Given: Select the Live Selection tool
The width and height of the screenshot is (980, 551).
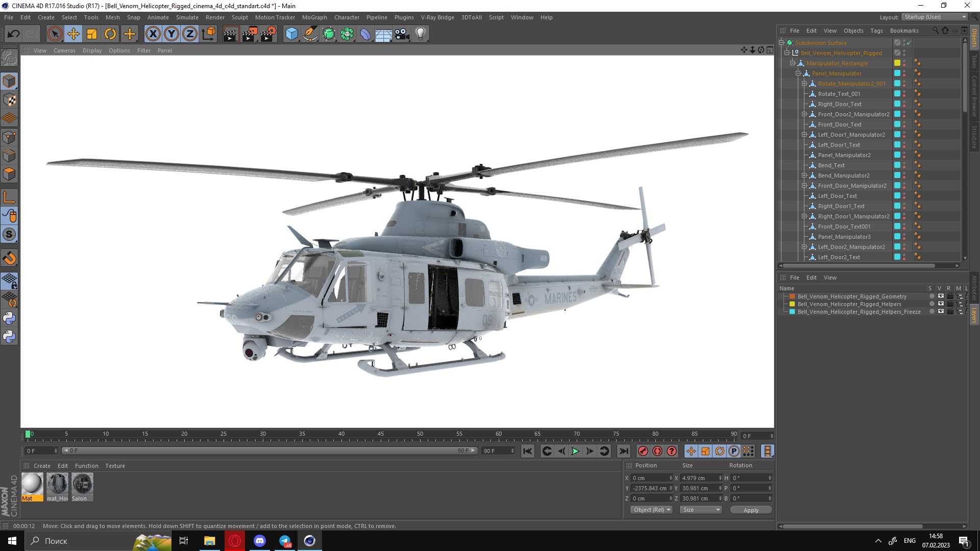Looking at the screenshot, I should click(x=55, y=34).
